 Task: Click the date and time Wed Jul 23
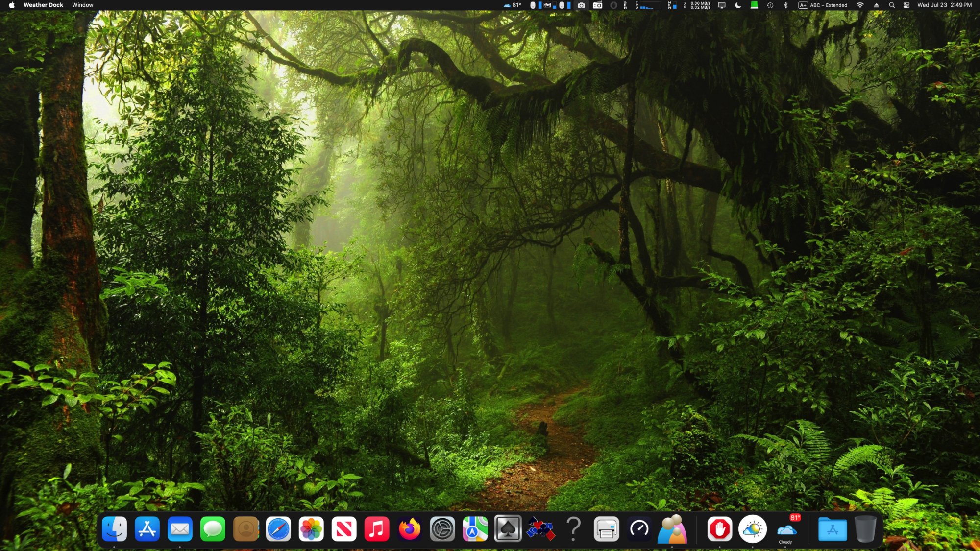click(x=944, y=5)
